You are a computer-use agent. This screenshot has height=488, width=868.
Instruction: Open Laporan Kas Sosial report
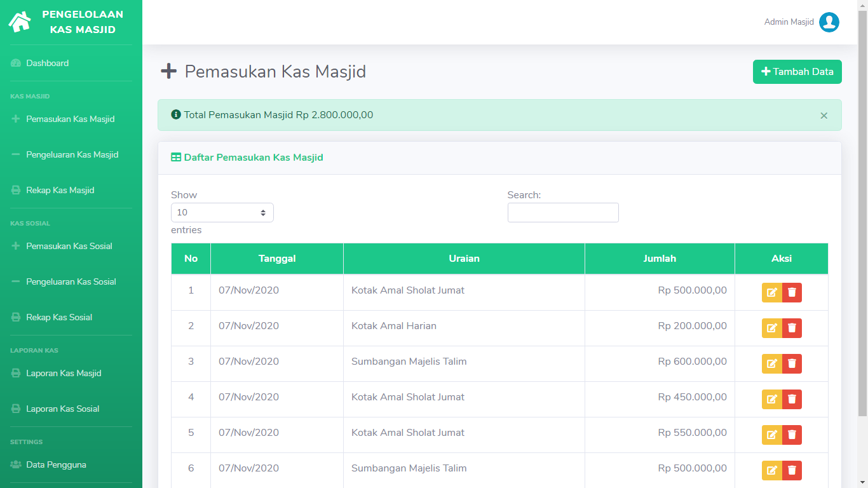click(71, 409)
